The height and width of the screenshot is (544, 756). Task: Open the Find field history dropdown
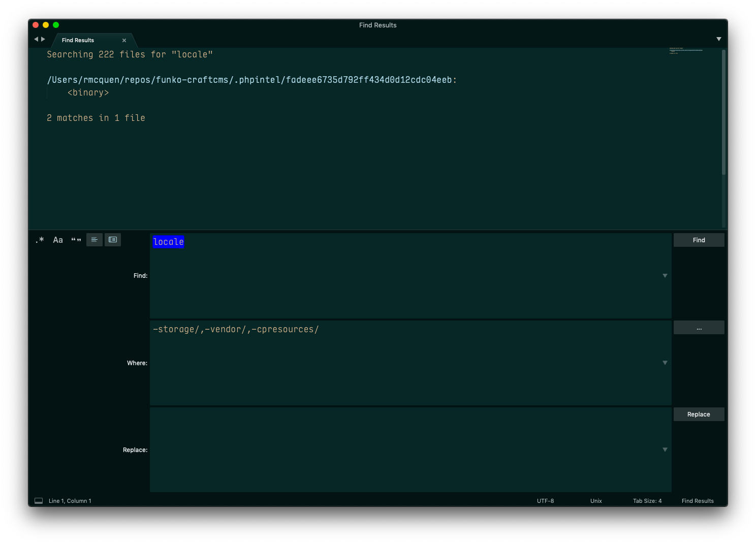point(665,275)
